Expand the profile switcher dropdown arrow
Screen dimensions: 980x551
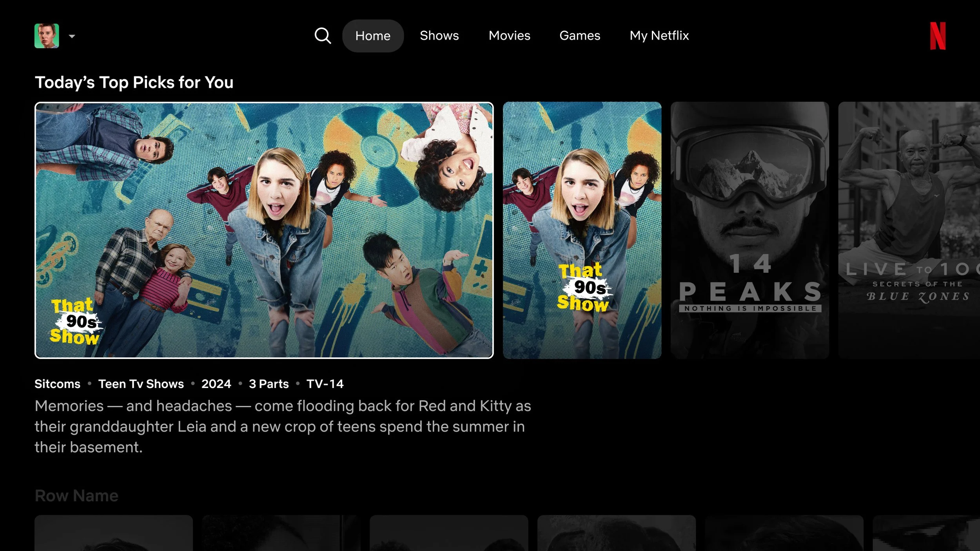pyautogui.click(x=72, y=36)
